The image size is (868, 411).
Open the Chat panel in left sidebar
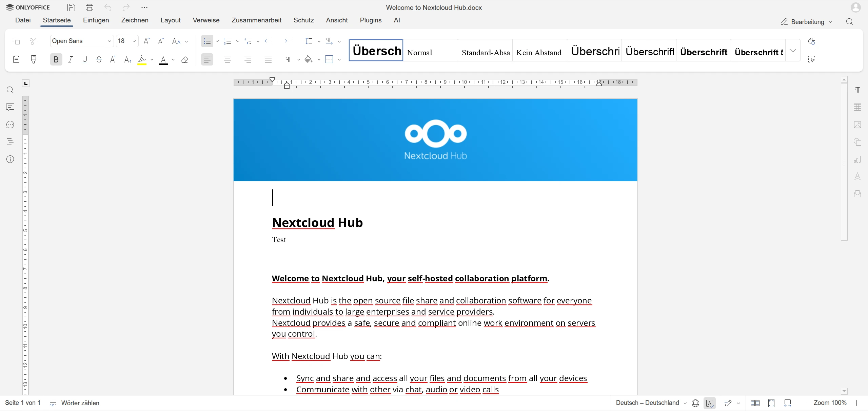click(10, 125)
